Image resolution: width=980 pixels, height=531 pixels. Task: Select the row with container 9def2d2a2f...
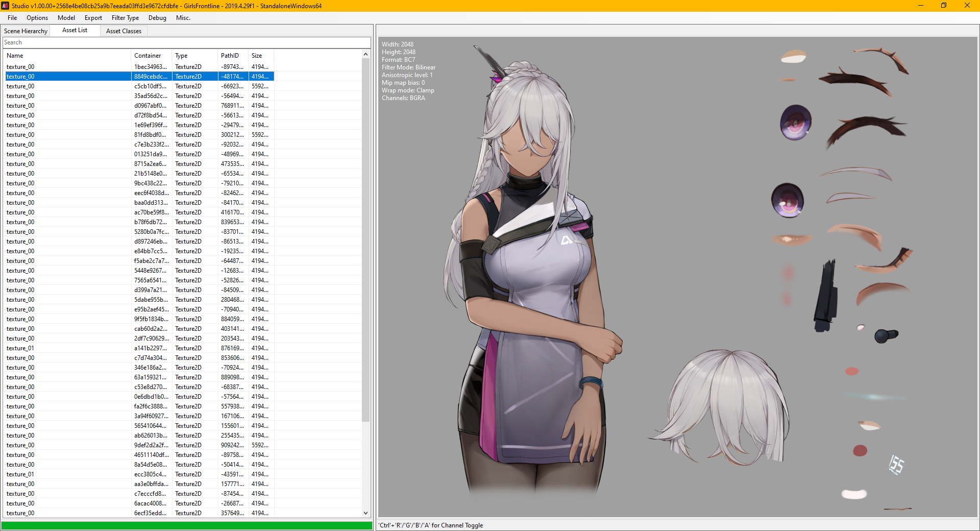tap(139, 445)
